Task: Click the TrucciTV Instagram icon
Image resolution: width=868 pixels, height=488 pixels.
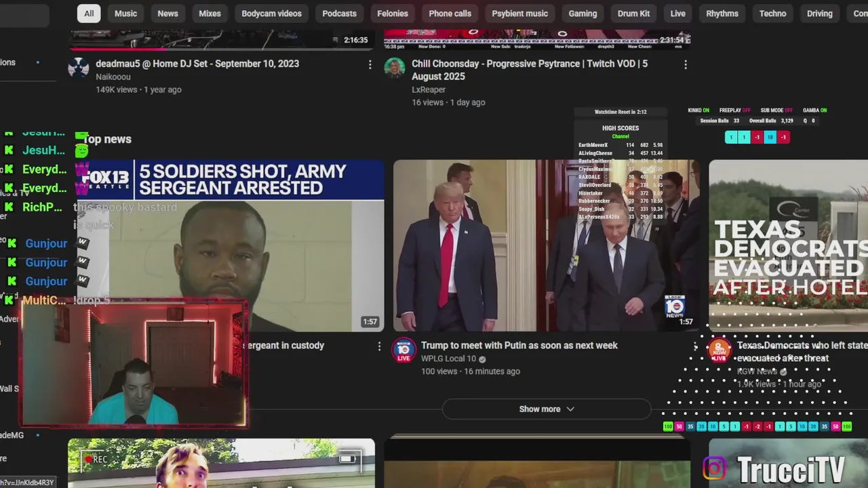Action: [x=714, y=468]
